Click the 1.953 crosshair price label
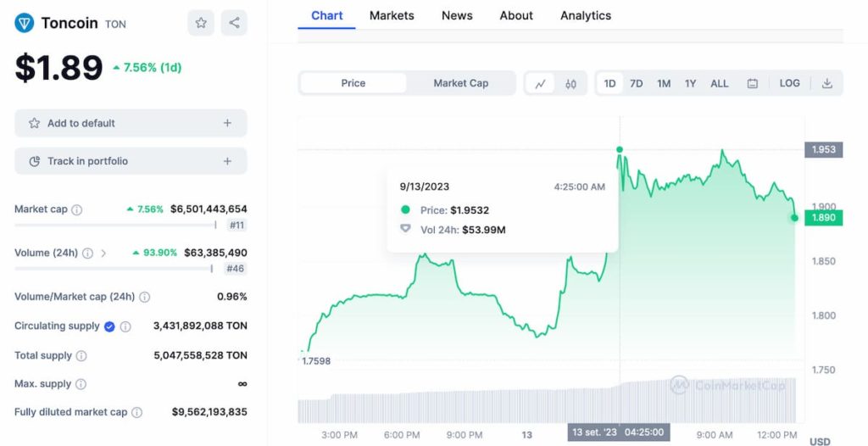Viewport: 868px width, 446px height. click(x=824, y=149)
